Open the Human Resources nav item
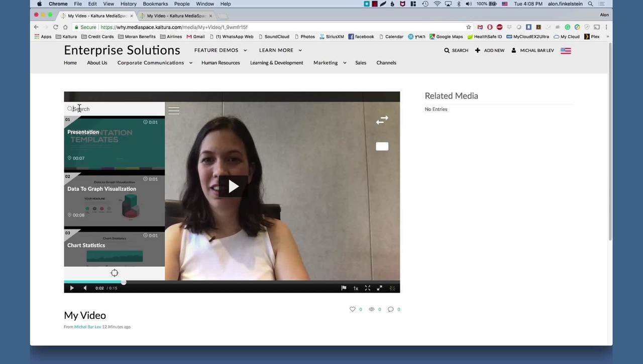643x364 pixels. click(x=221, y=63)
